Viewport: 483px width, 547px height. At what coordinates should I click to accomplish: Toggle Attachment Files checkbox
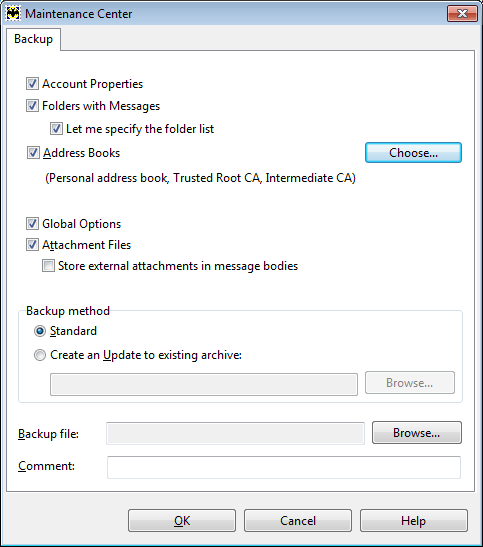tap(32, 245)
